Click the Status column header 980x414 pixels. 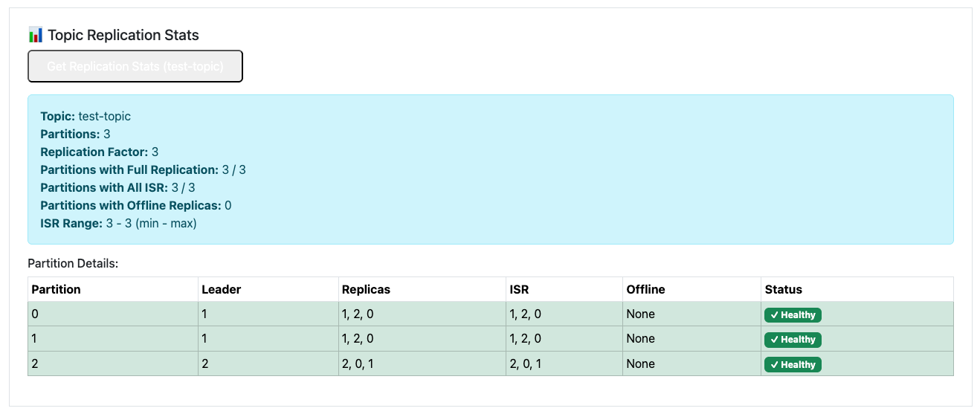pyautogui.click(x=783, y=289)
